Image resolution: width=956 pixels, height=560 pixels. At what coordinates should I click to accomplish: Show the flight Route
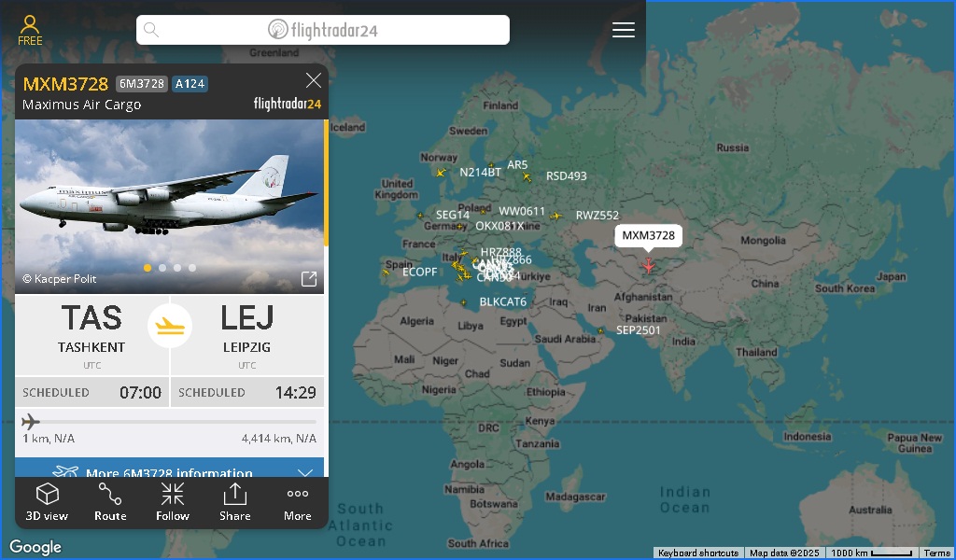(x=110, y=502)
